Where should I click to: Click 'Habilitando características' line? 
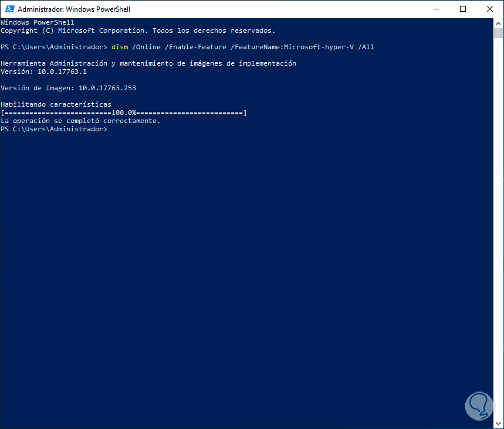point(56,104)
